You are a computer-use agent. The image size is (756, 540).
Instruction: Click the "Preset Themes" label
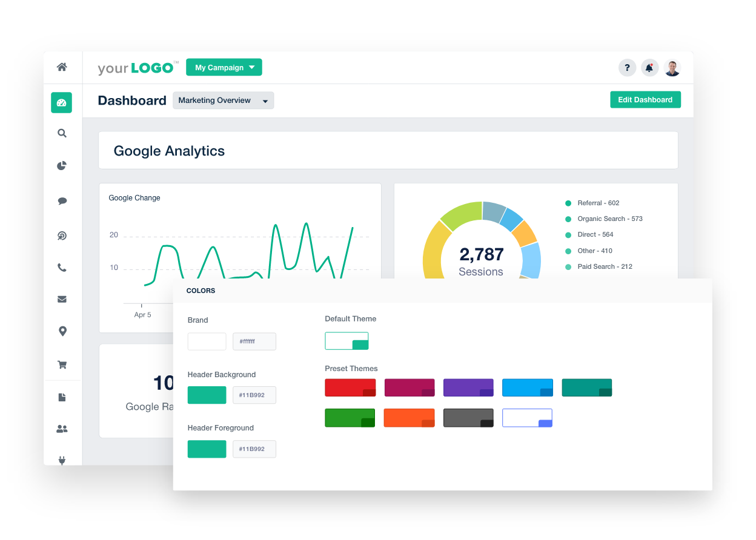pos(351,369)
